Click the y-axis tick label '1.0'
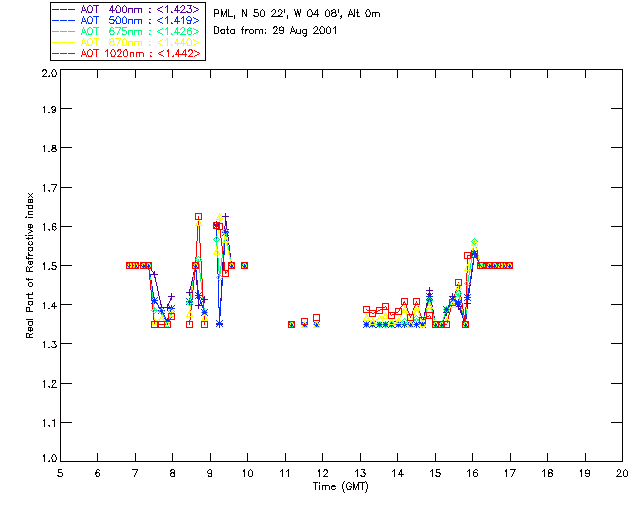This screenshot has width=640, height=512. tap(49, 458)
